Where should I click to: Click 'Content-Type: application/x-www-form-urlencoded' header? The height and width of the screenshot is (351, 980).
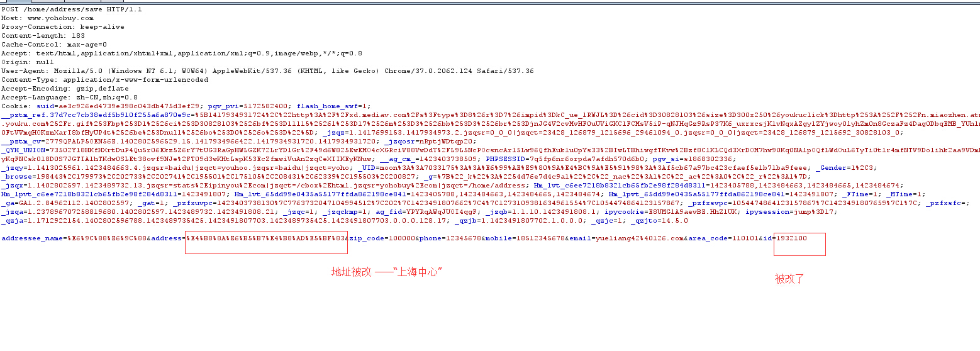click(x=104, y=80)
